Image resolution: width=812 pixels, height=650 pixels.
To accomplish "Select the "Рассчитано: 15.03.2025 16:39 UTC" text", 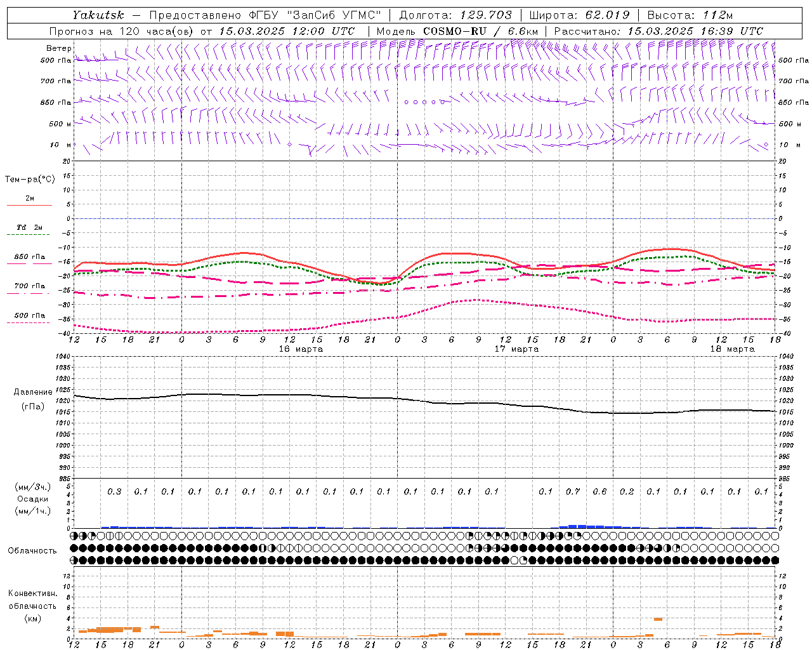I will [x=658, y=31].
